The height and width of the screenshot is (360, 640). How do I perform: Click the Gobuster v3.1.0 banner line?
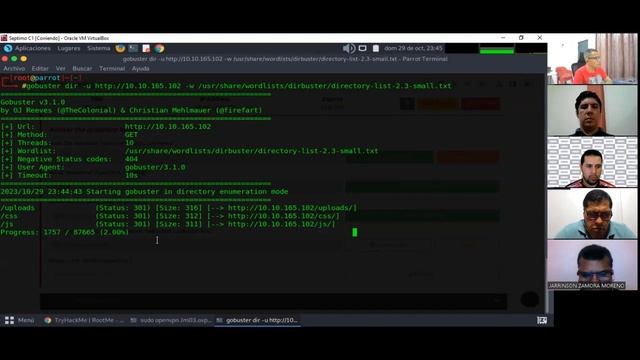pyautogui.click(x=33, y=102)
